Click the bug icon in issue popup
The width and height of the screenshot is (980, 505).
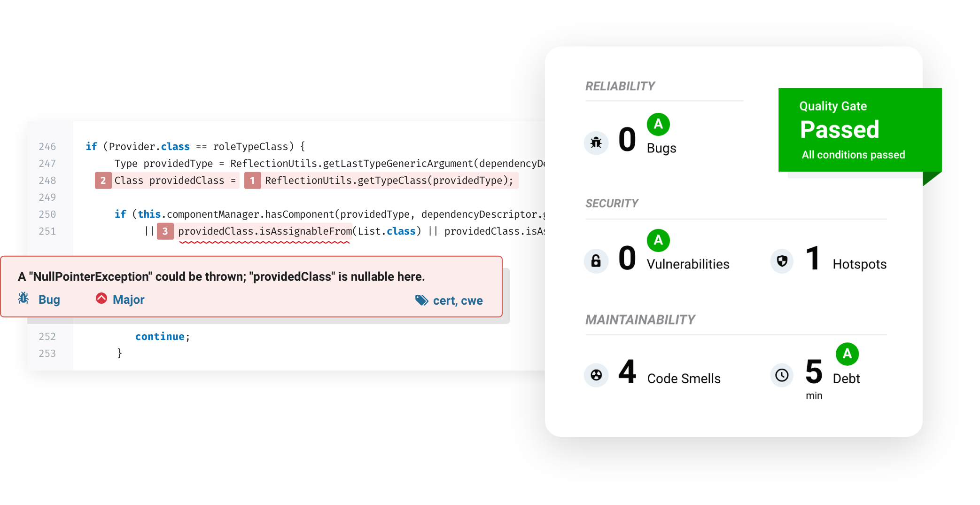23,298
